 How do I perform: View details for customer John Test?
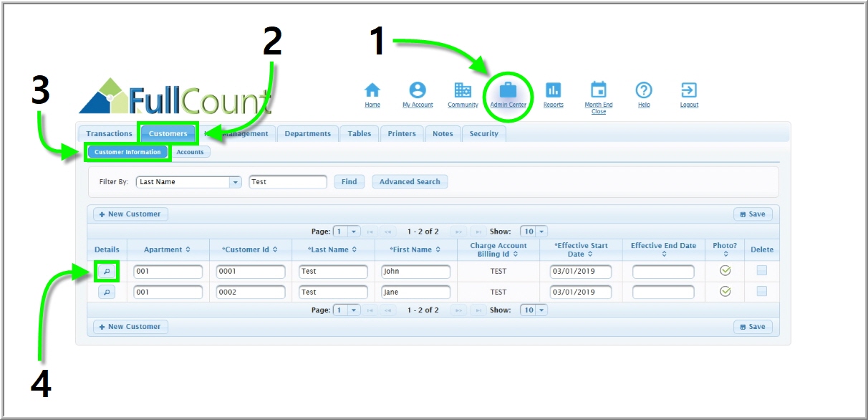pyautogui.click(x=106, y=272)
